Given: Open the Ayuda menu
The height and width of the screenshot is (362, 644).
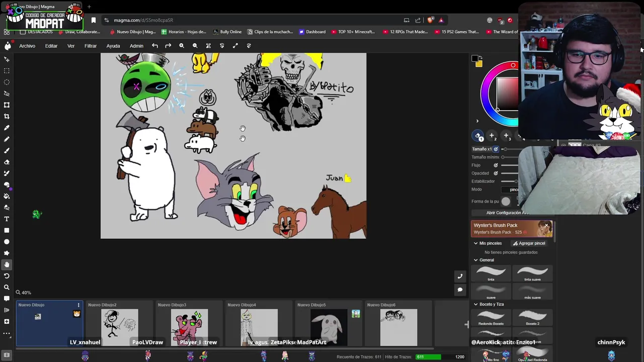Looking at the screenshot, I should [x=113, y=46].
